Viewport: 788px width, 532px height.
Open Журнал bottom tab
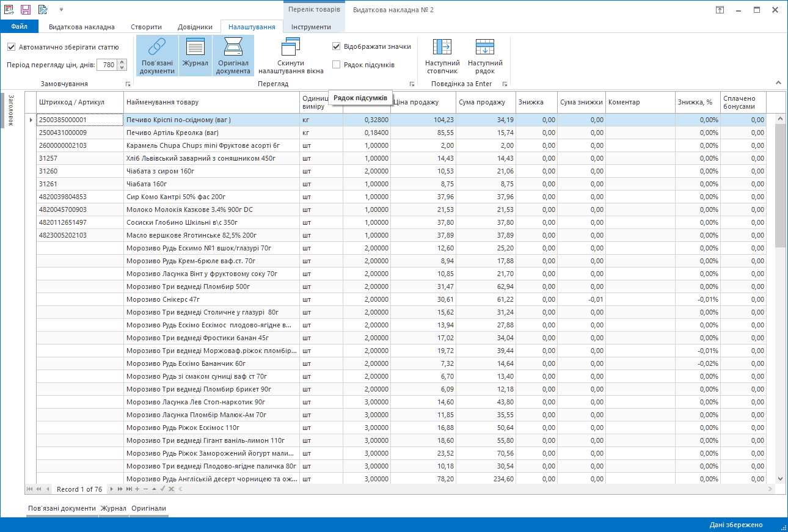point(114,508)
